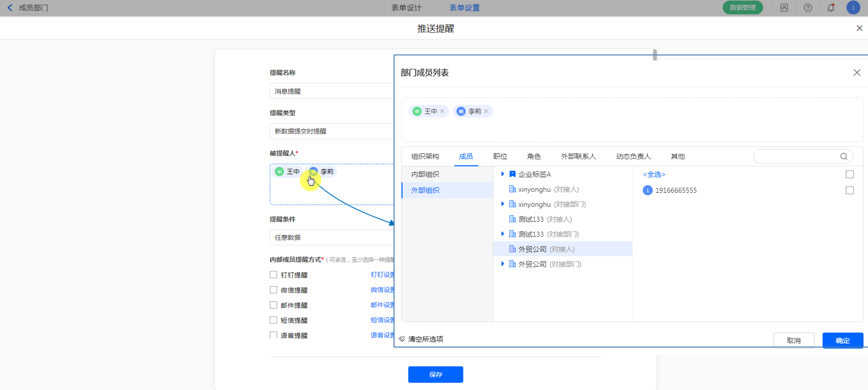The image size is (868, 390).
Task: Open the contacts icon in top bar
Action: (784, 8)
